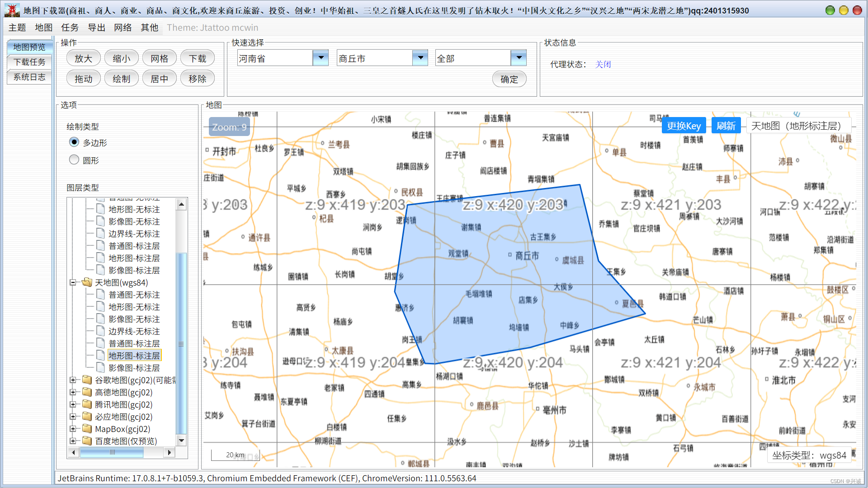Expand the 谷歌地图(gcj02) tree node
Viewport: 868px width, 488px height.
(73, 380)
